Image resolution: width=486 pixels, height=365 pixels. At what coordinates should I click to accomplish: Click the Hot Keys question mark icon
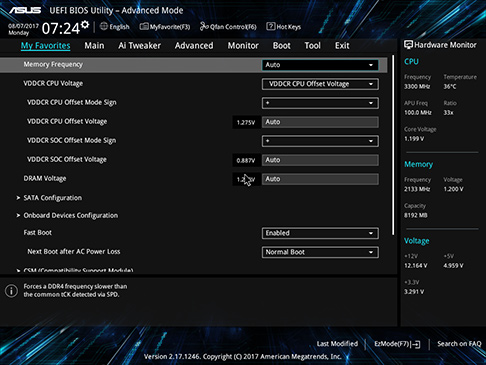pos(271,26)
